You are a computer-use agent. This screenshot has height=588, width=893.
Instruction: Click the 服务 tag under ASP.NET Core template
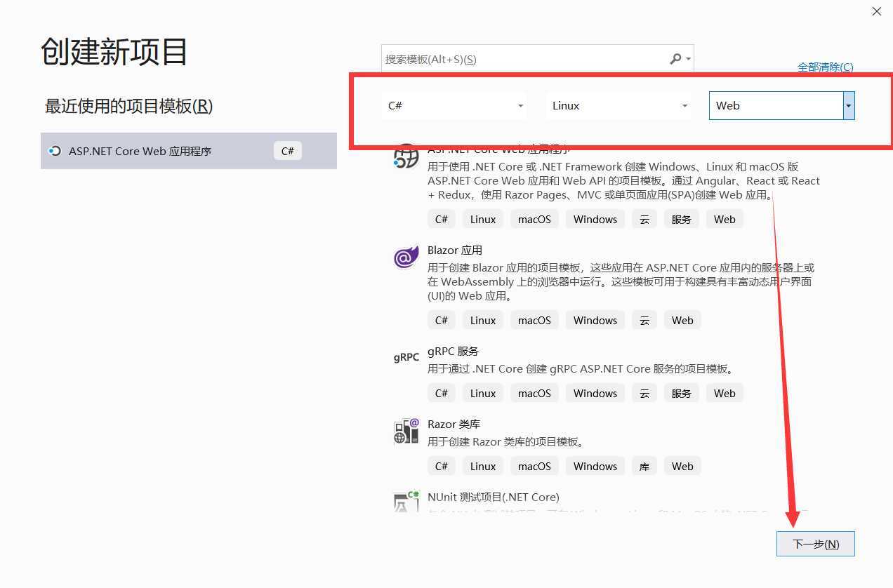coord(682,219)
